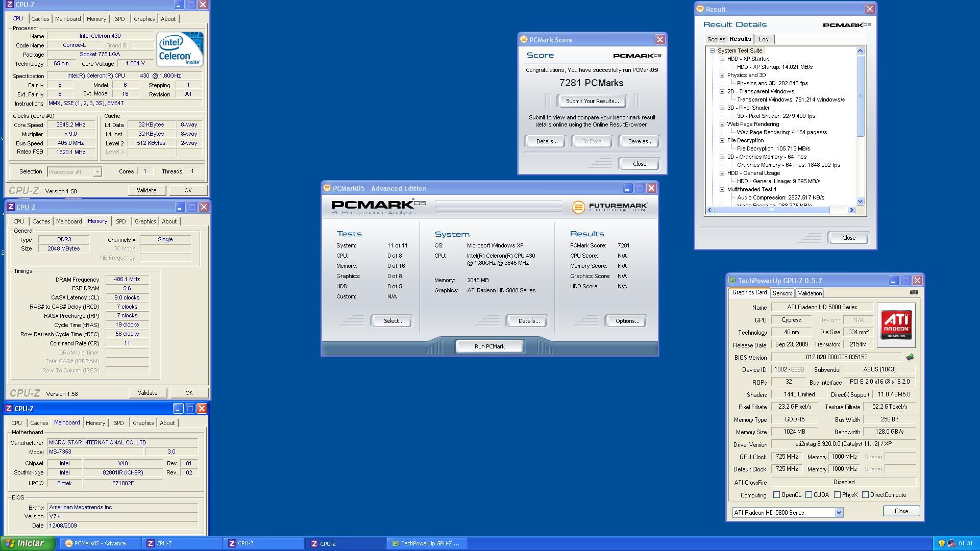Collapse the Physics and 3D node
This screenshot has height=551, width=980.
722,75
